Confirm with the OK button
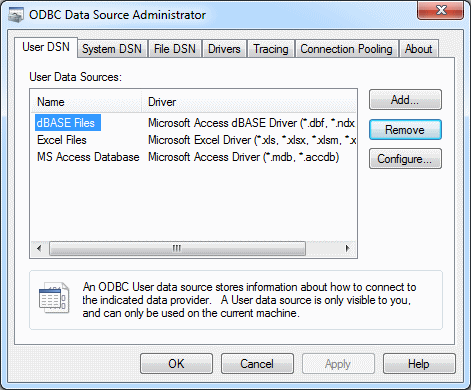The image size is (471, 390). pyautogui.click(x=176, y=364)
